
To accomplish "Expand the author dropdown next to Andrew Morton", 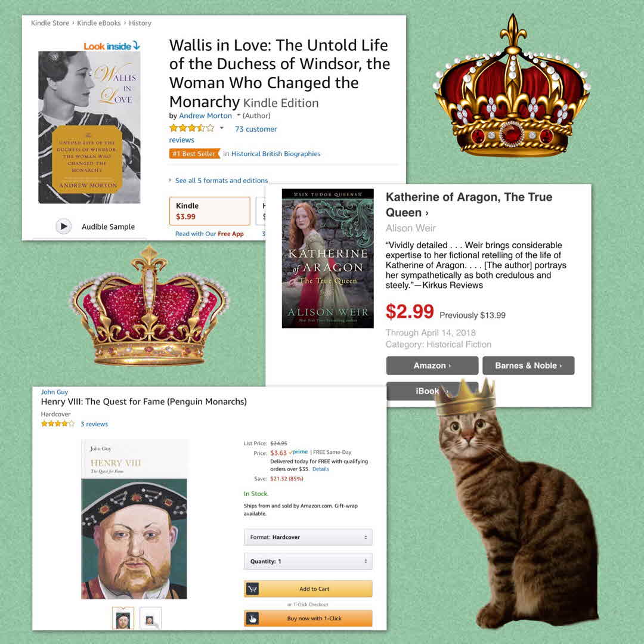I will point(238,116).
